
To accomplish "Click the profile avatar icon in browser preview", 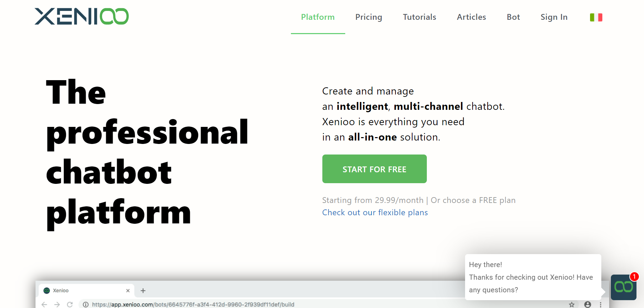I will 587,304.
